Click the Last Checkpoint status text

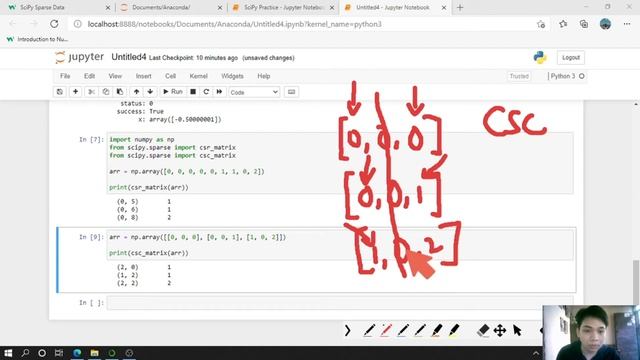193,58
